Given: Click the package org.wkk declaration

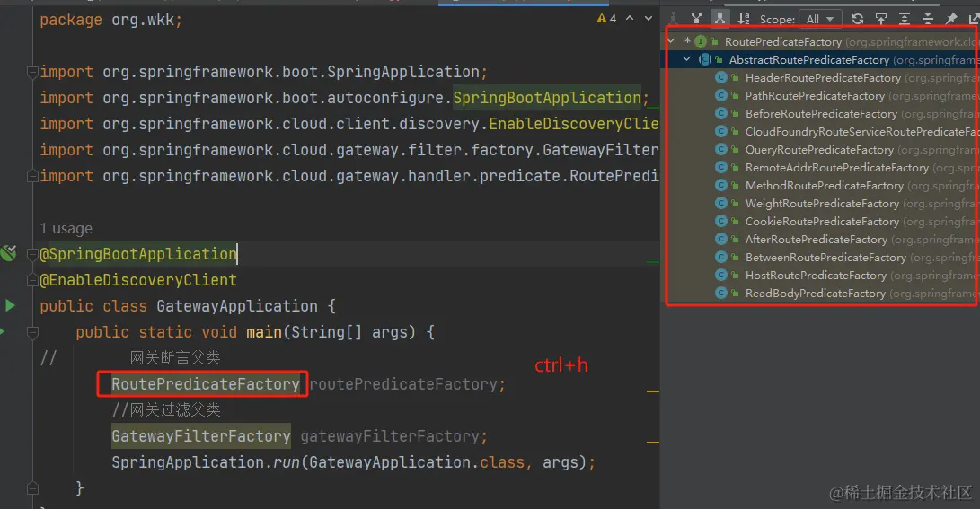Looking at the screenshot, I should [x=111, y=20].
